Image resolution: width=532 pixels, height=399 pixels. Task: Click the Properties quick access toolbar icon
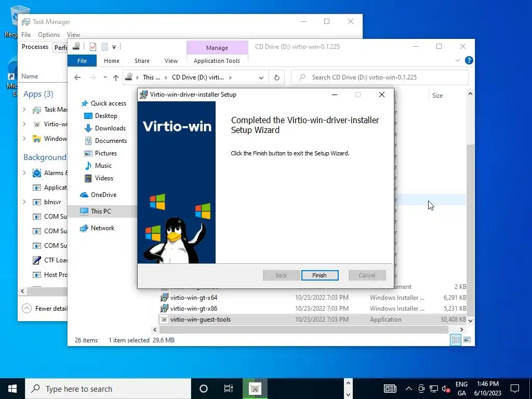tap(93, 47)
